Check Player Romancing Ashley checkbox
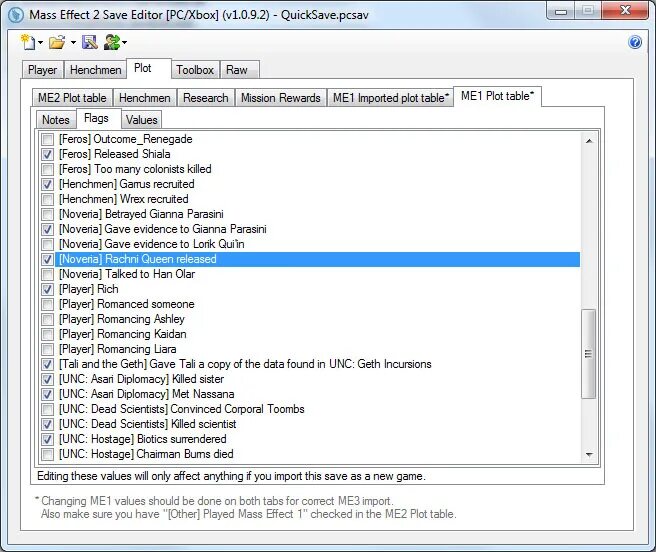This screenshot has width=656, height=552. coord(48,319)
